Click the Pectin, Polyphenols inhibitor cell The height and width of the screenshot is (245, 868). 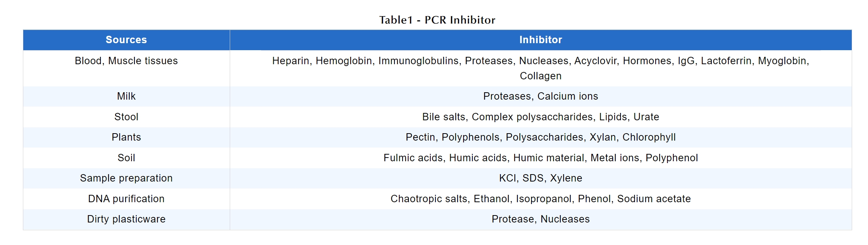541,137
